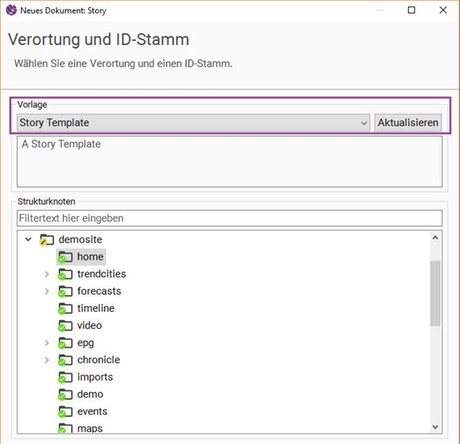Click the video folder icon

[x=65, y=326]
